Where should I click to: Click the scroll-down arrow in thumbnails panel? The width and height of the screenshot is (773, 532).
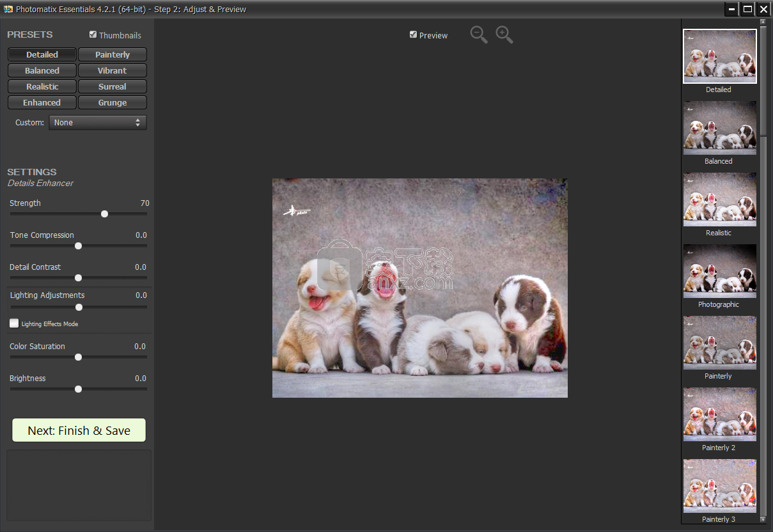pos(763,519)
